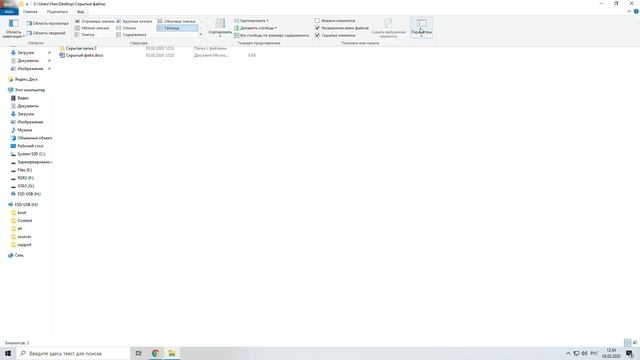Open the Add columns (Добавить столбцы) dropdown
Screen dimensions: 640x360
(255, 28)
